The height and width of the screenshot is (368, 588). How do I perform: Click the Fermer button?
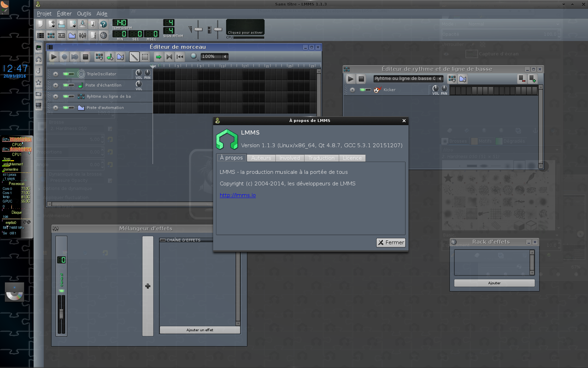pos(391,243)
